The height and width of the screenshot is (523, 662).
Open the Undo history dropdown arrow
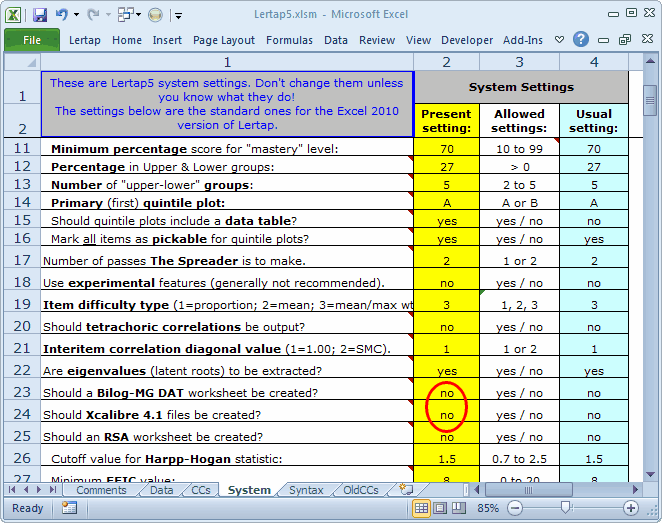76,15
